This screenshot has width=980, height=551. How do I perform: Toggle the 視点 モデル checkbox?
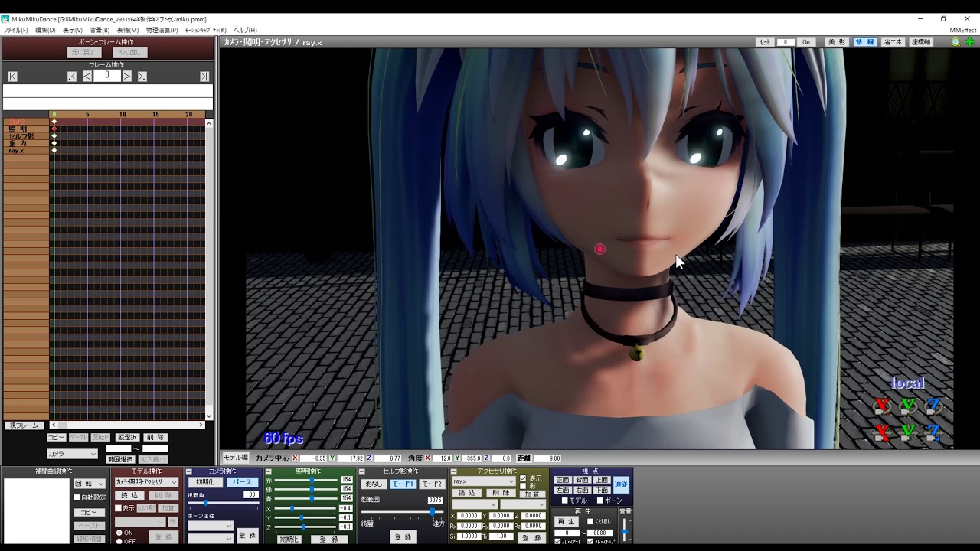(x=565, y=500)
